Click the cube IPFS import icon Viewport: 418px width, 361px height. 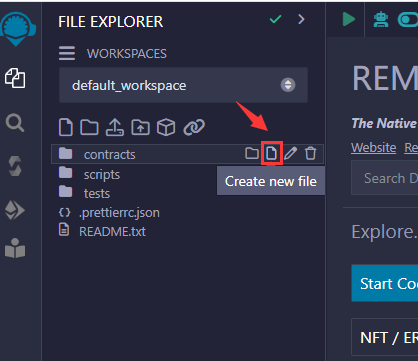(166, 127)
